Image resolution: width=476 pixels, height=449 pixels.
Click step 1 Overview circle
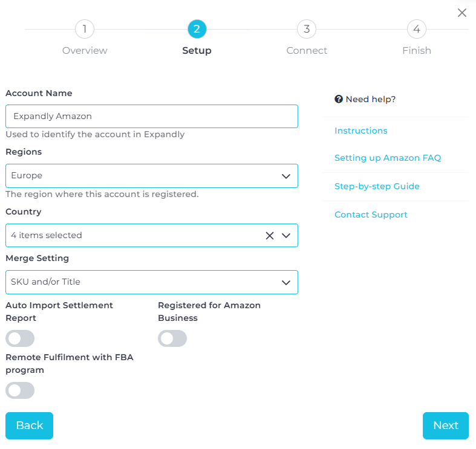(x=85, y=29)
